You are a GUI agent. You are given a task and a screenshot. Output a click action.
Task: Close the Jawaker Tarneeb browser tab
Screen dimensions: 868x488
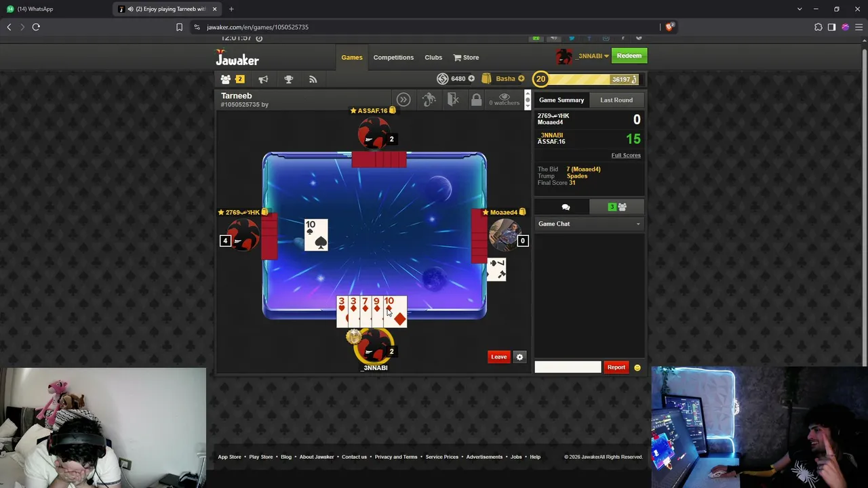pos(214,9)
